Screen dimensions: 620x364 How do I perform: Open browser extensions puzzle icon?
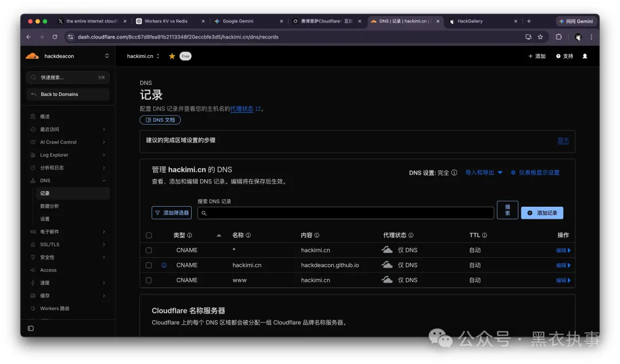(x=559, y=37)
